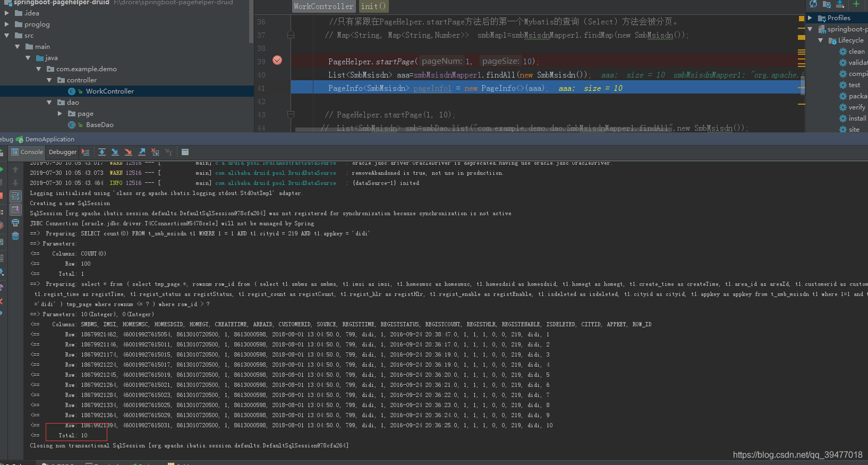
Task: Click the Maven Lifecycle folder icon
Action: (x=832, y=40)
